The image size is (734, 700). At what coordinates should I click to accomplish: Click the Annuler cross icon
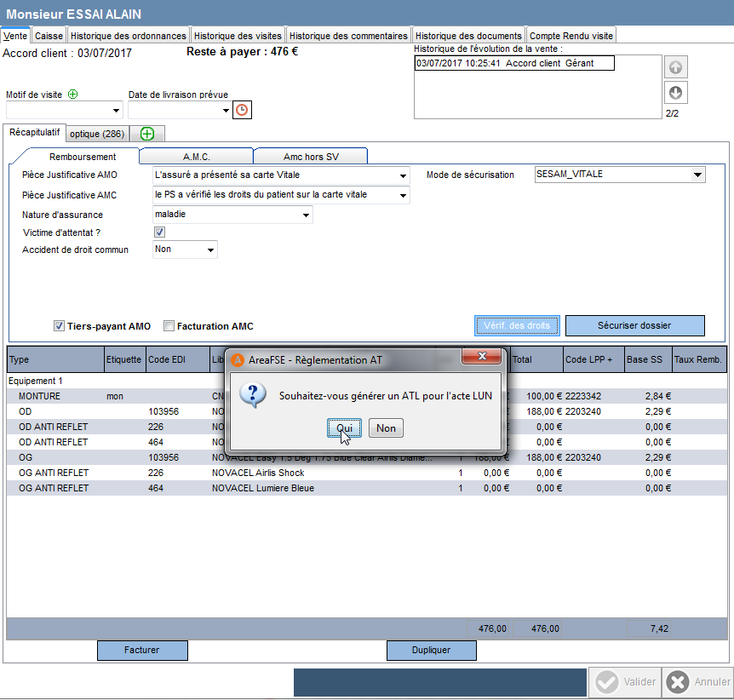pos(678,682)
